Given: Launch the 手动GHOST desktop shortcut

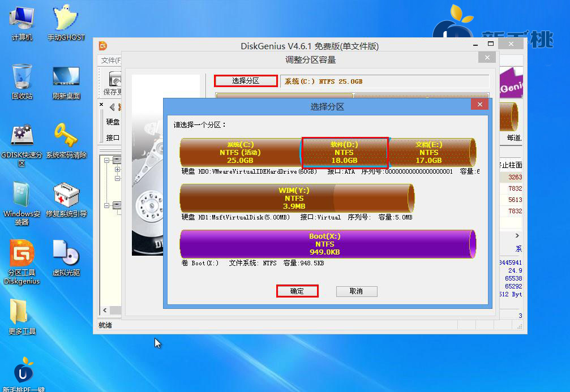Looking at the screenshot, I should coord(66,24).
